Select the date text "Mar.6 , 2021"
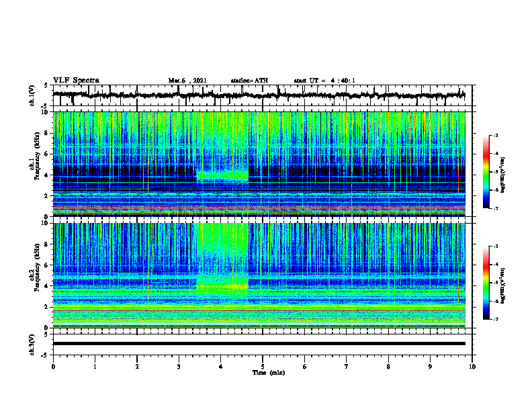The height and width of the screenshot is (411, 532). click(187, 81)
